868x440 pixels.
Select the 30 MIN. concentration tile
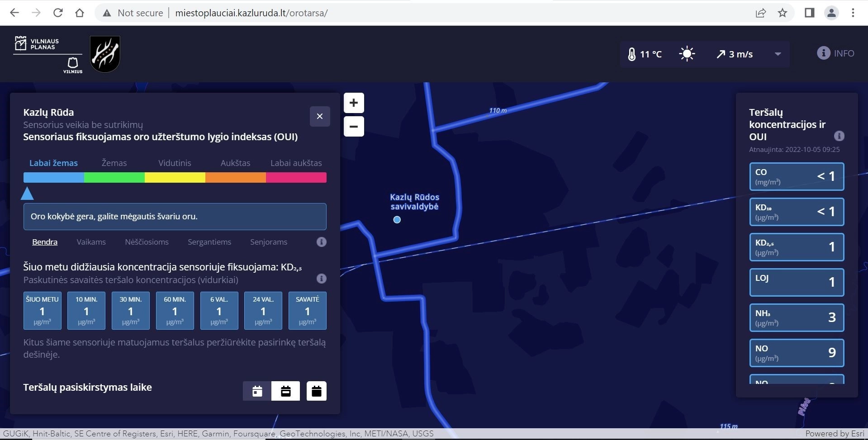(x=131, y=311)
